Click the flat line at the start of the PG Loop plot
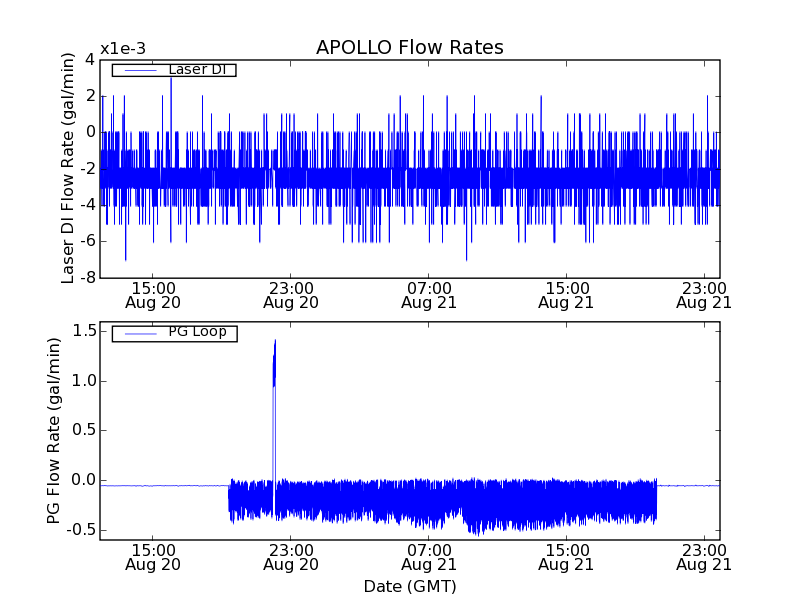Screen dimensions: 800x600 pyautogui.click(x=160, y=485)
